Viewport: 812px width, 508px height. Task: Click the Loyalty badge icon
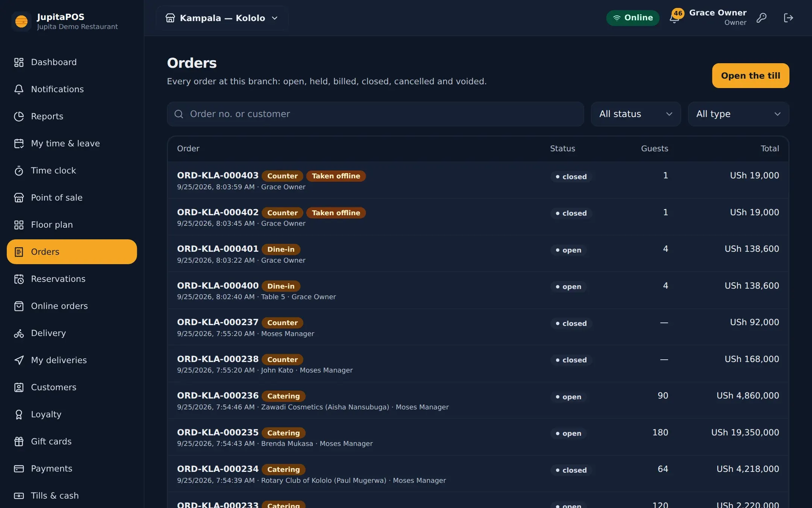(x=19, y=414)
